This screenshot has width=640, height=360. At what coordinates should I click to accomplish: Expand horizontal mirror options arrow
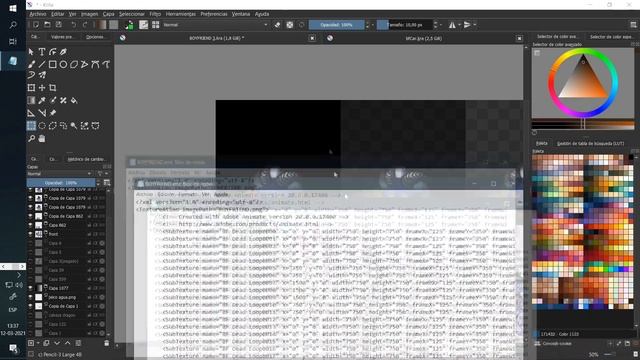point(459,25)
